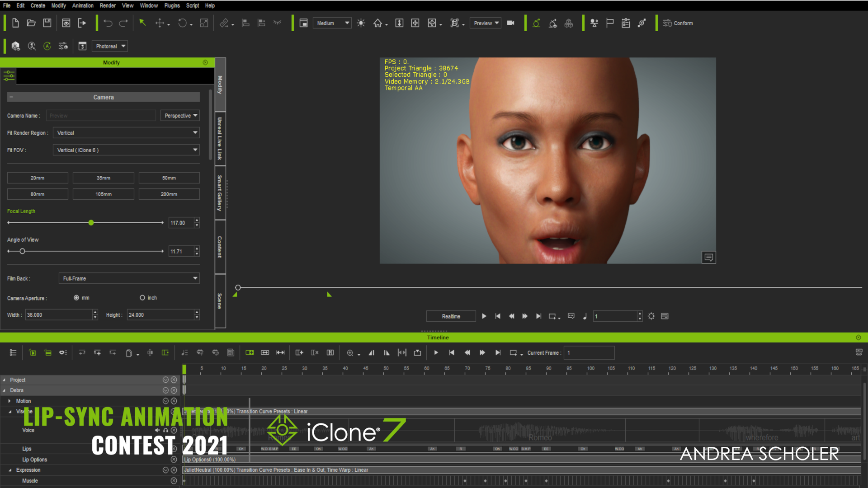Click the Modify panel settings sliders icon
Viewport: 868px width, 488px height.
pyautogui.click(x=9, y=76)
